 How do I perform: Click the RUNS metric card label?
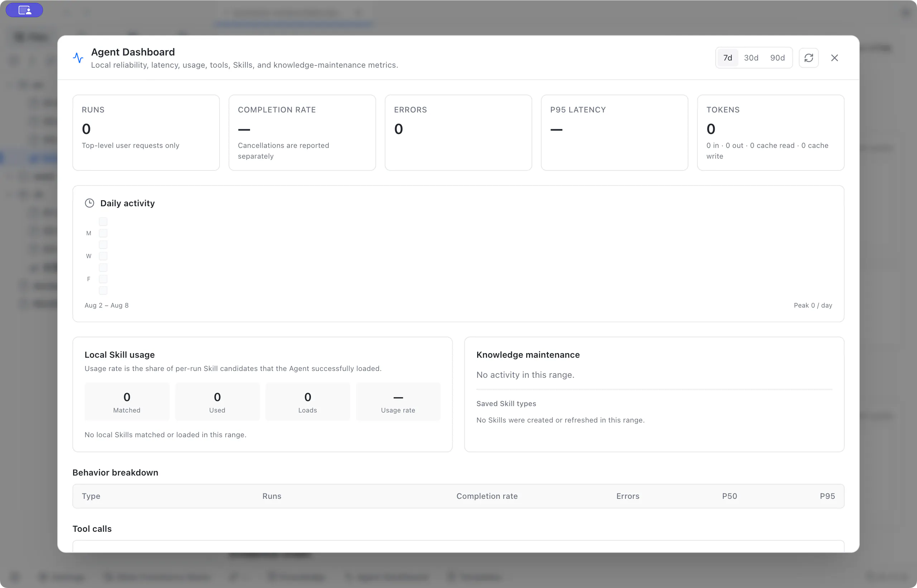[93, 110]
